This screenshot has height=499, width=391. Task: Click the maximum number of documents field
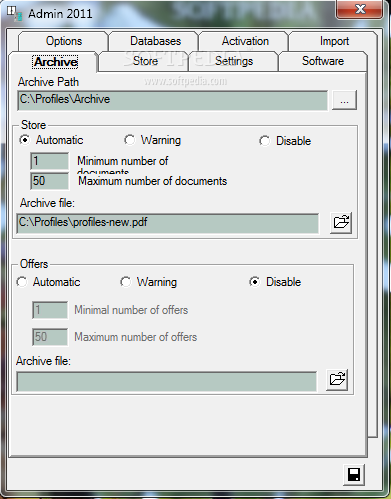[49, 181]
